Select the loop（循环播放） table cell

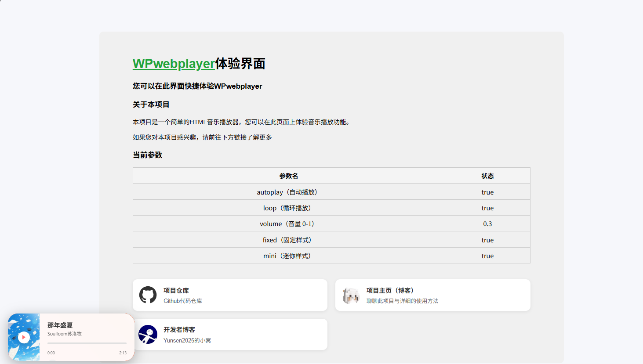[288, 208]
